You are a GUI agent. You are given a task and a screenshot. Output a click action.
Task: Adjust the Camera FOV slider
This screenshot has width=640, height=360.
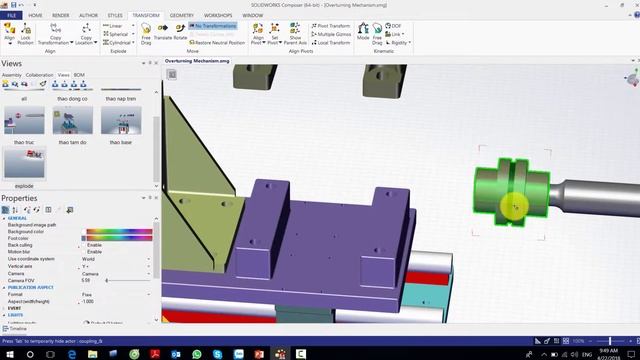pyautogui.click(x=128, y=280)
